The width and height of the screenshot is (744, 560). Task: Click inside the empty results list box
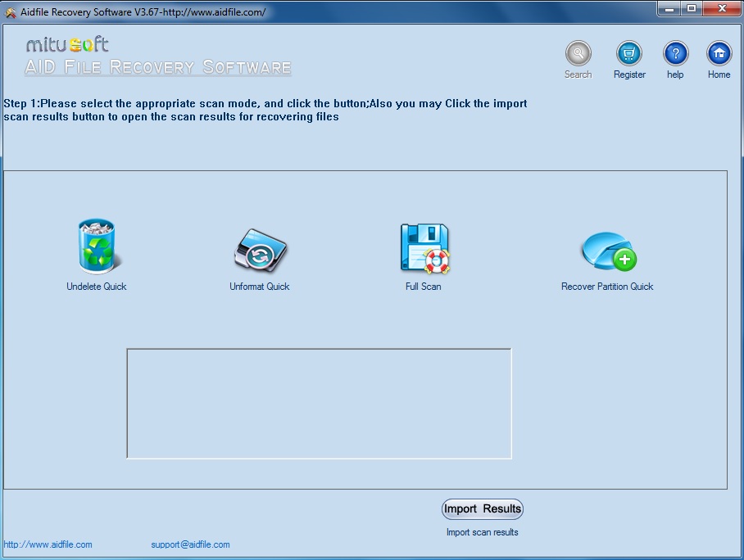tap(319, 402)
